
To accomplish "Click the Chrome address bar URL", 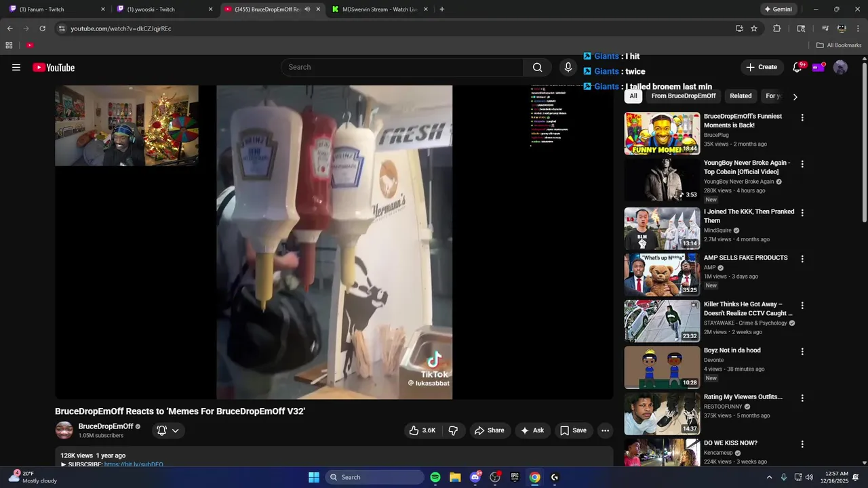I will [x=121, y=28].
